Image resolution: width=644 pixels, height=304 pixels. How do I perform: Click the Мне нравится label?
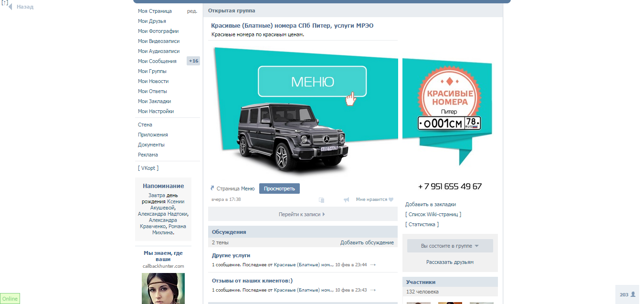pyautogui.click(x=371, y=199)
